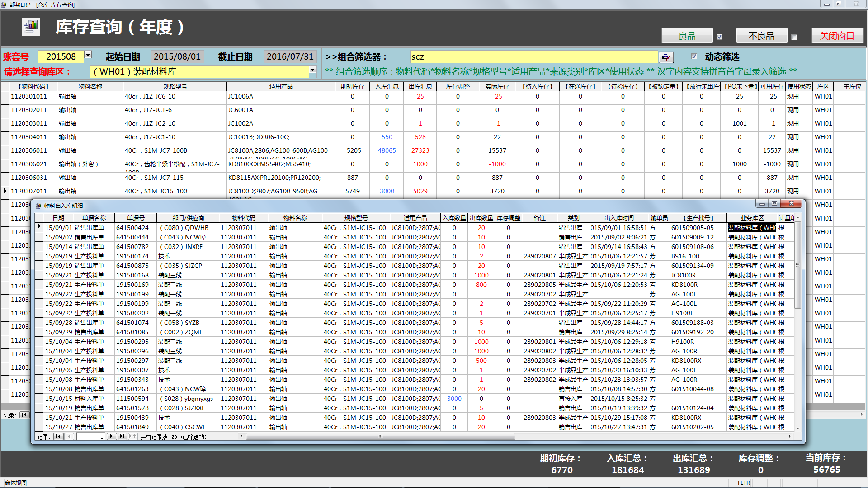Click the 可用库存 column header

pyautogui.click(x=772, y=86)
